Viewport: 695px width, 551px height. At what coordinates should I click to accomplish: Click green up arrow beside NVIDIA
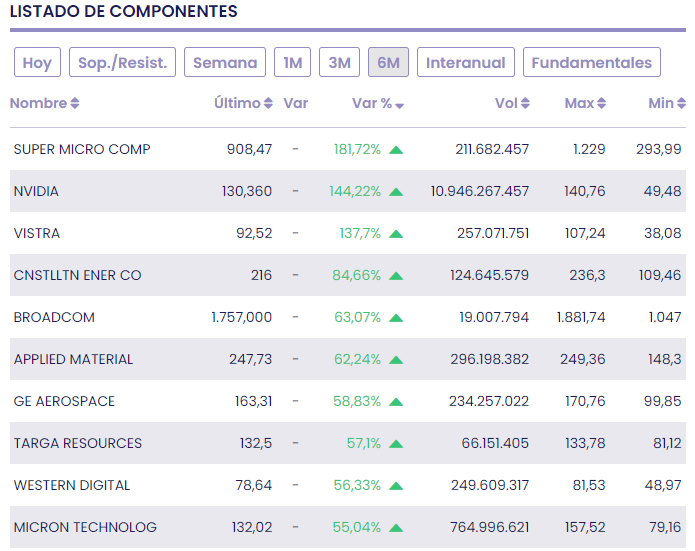pyautogui.click(x=396, y=192)
